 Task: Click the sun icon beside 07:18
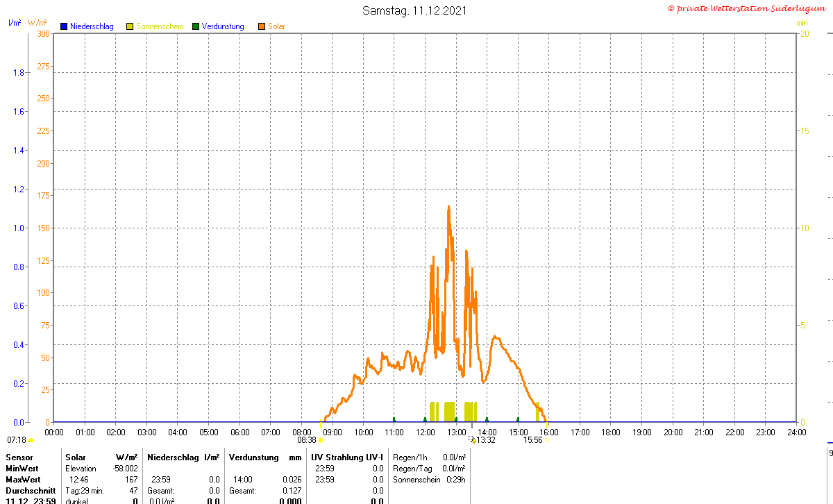click(x=31, y=440)
